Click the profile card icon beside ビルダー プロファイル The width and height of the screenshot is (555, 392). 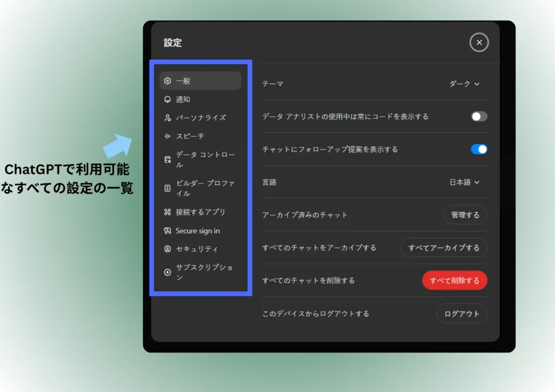click(167, 188)
